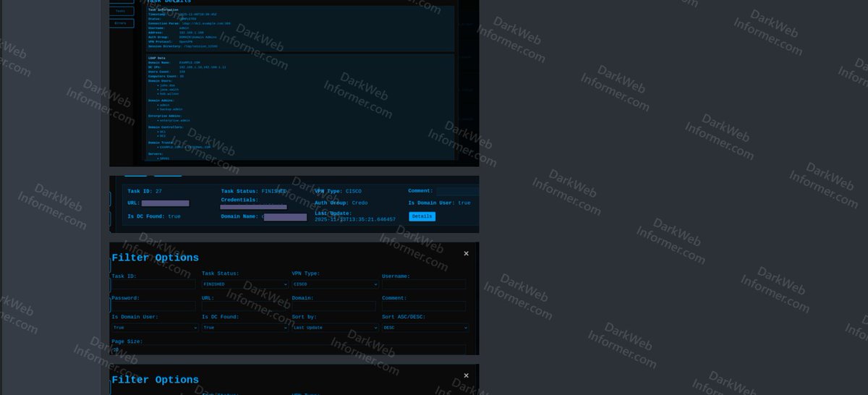The width and height of the screenshot is (868, 395).
Task: Select the 'Task Status: FINISHED' value in task row
Action: pos(254,191)
